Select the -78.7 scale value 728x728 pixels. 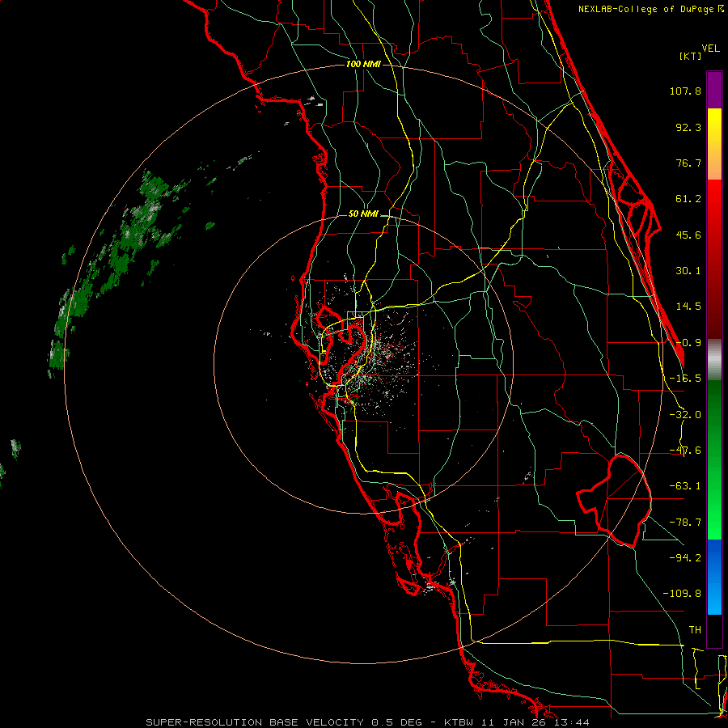tap(685, 523)
